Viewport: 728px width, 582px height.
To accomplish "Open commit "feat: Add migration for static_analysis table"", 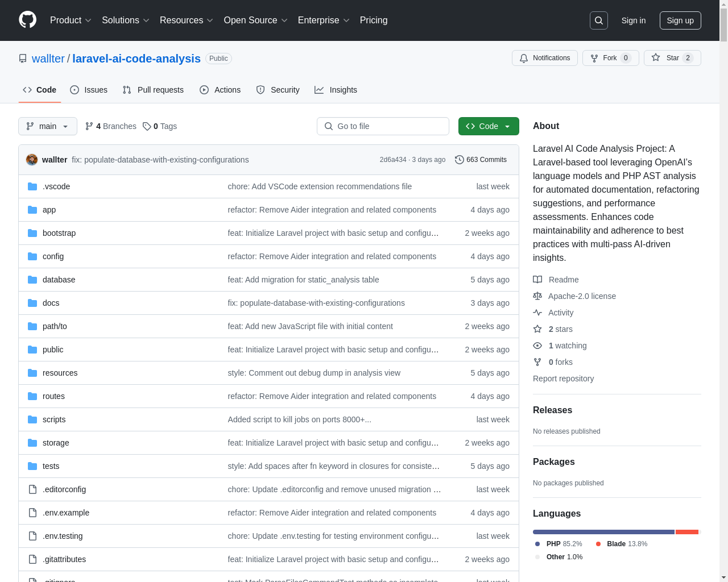I will (303, 280).
